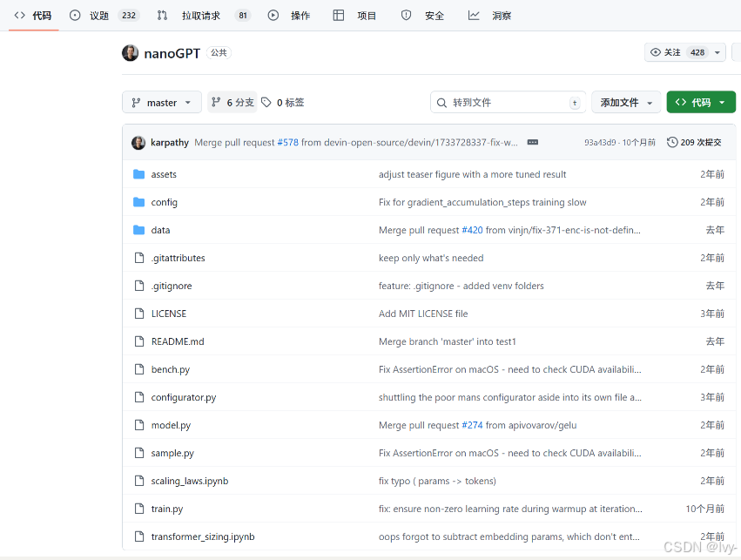Open the .gitattributes file
741x560 pixels.
click(x=179, y=258)
